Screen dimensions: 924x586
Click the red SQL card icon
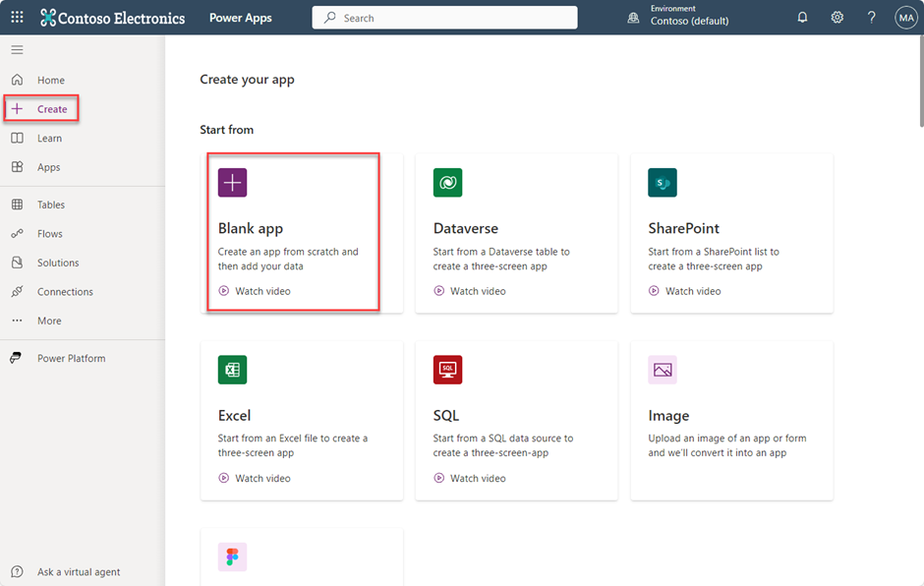tap(448, 370)
